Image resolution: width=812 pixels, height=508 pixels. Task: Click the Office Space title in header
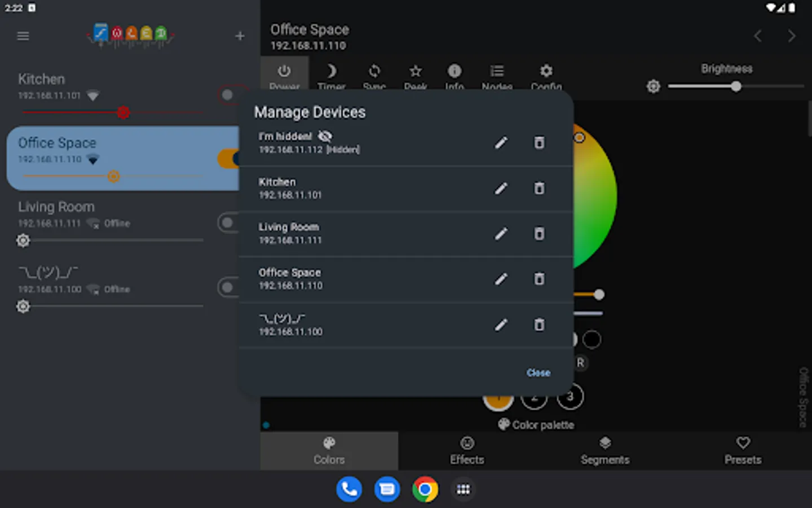310,29
